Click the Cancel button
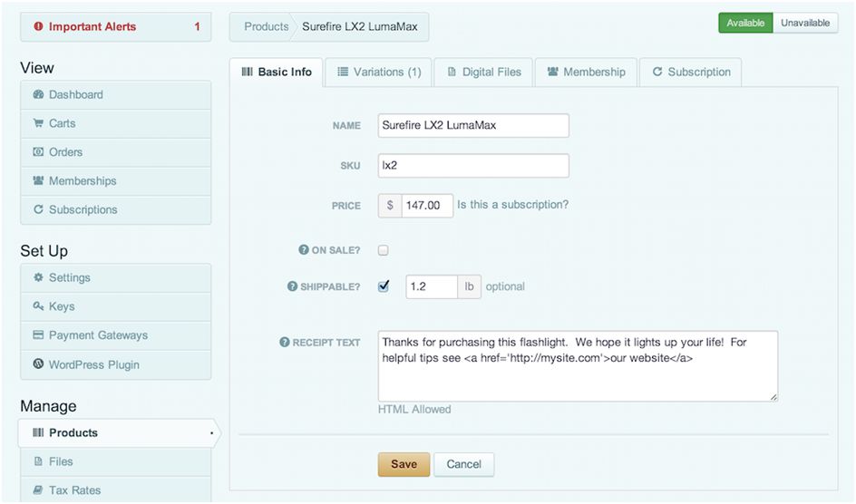Image resolution: width=856 pixels, height=504 pixels. point(463,464)
